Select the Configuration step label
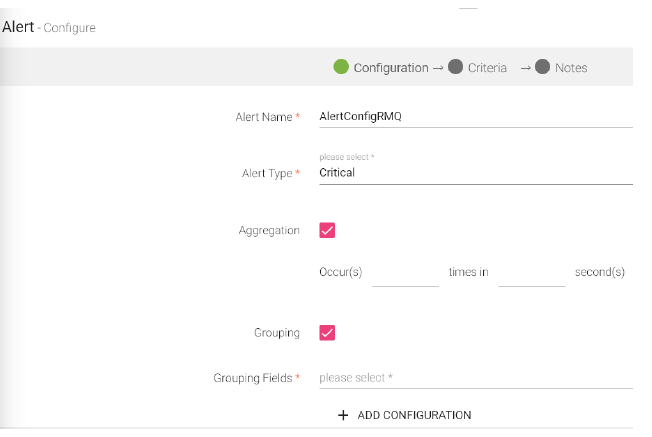This screenshot has width=652, height=437. pyautogui.click(x=390, y=68)
